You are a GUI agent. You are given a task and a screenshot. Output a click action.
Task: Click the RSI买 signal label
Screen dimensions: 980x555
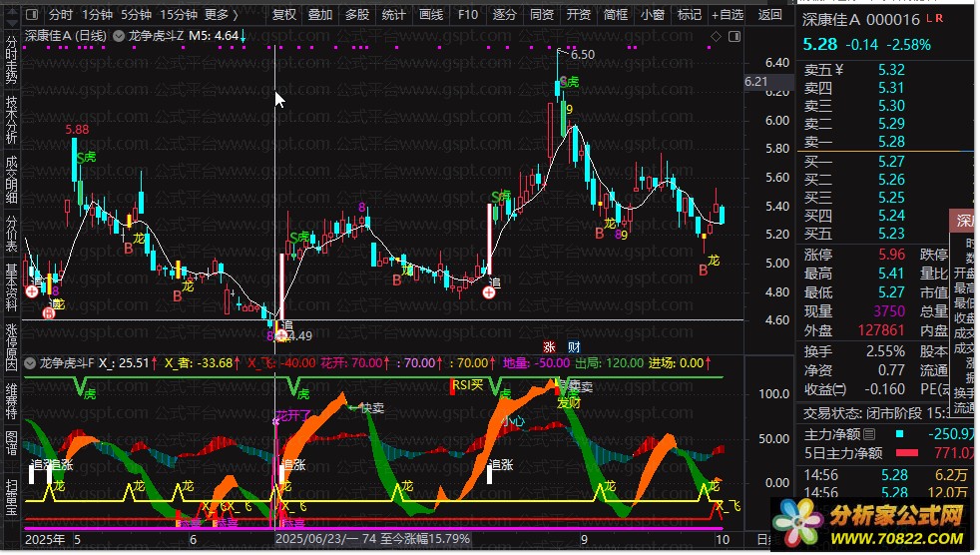click(467, 385)
